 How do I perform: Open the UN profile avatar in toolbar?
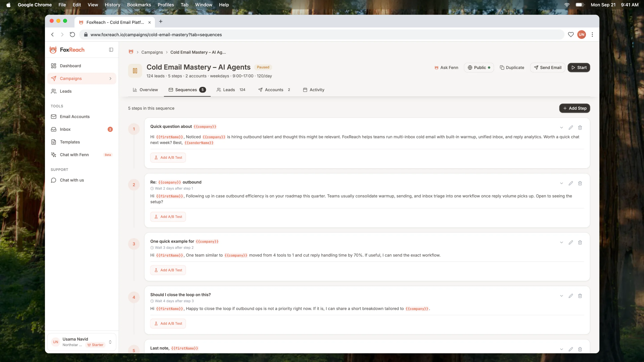tap(581, 34)
